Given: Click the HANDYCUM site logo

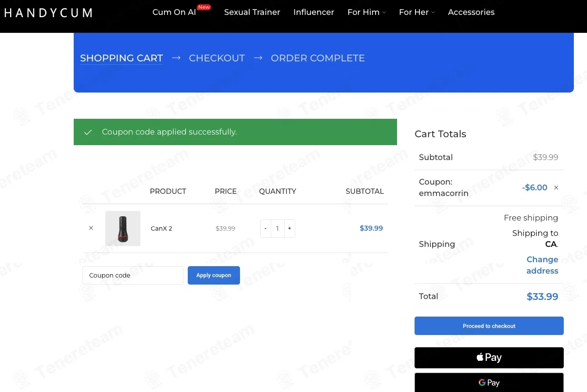Looking at the screenshot, I should [x=48, y=13].
